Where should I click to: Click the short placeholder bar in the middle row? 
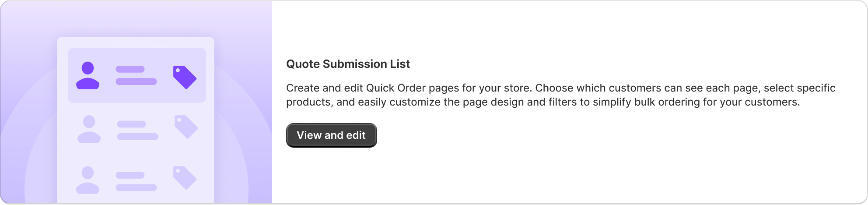131,124
